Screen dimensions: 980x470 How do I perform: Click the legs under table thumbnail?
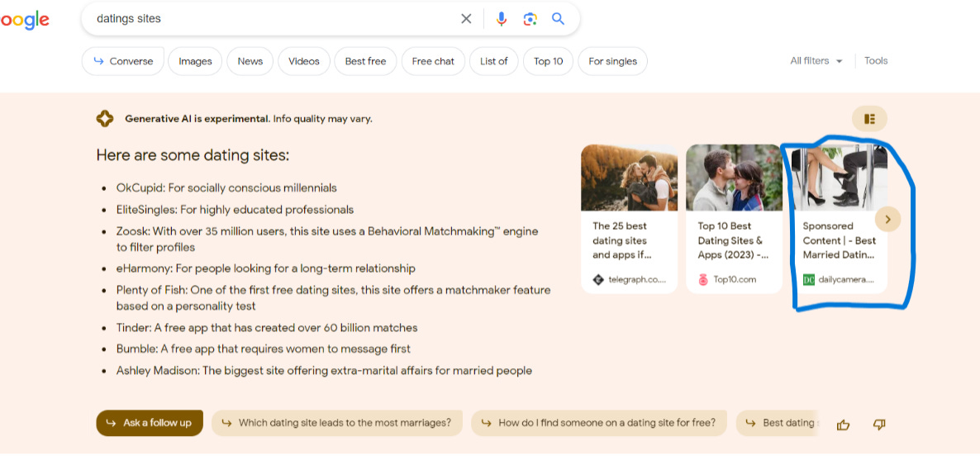click(x=840, y=178)
